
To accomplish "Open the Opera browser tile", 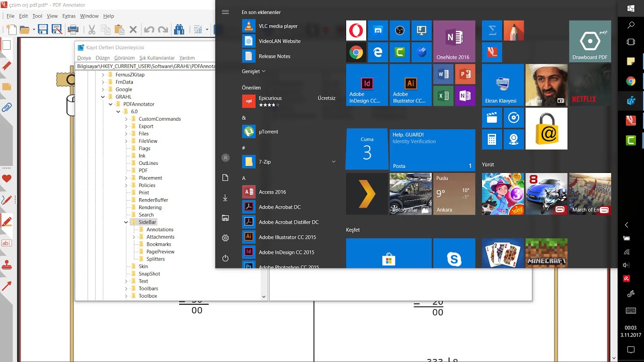I will point(356,31).
